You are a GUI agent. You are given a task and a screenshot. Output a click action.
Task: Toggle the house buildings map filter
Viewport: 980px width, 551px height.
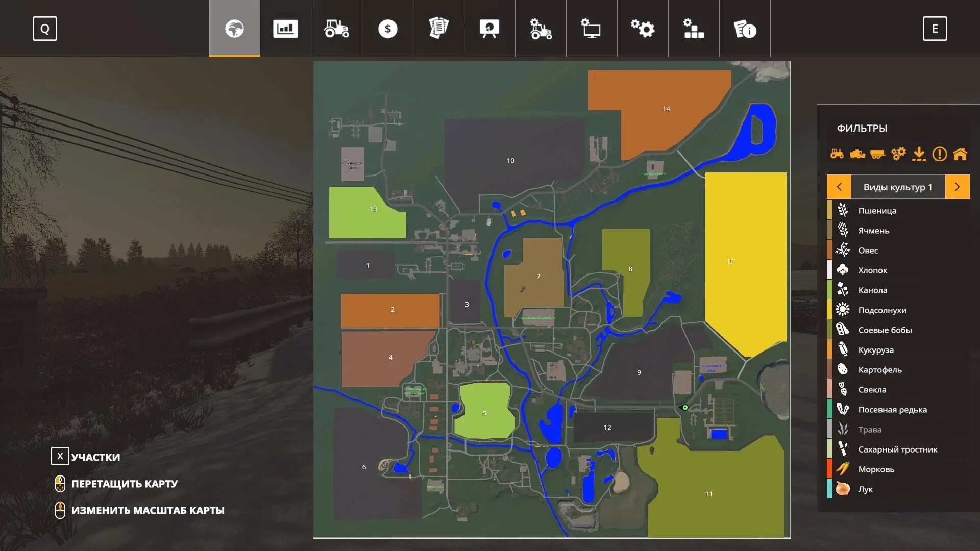point(960,154)
